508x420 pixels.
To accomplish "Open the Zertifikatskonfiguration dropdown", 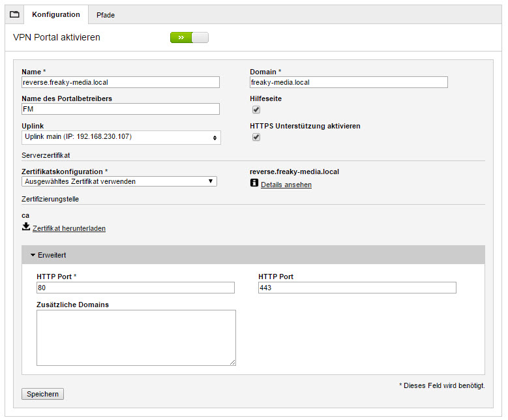I will click(119, 181).
